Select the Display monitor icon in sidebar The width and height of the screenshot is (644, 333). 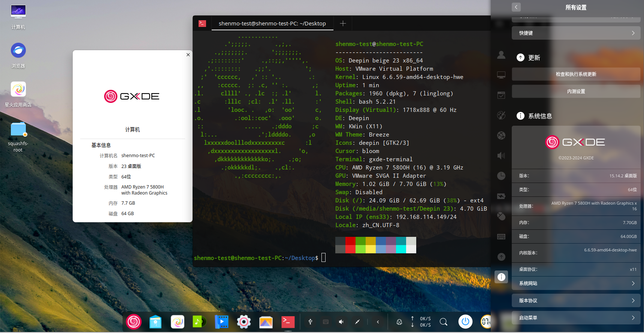click(x=501, y=75)
